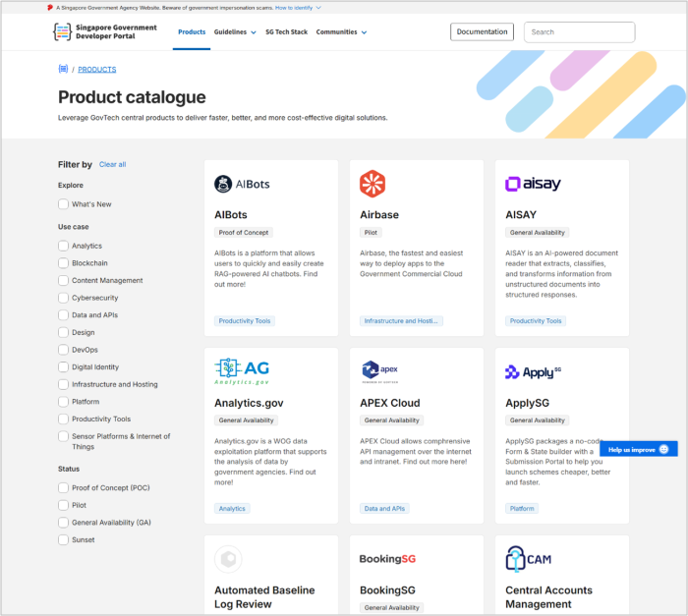The image size is (688, 616).
Task: Open the Communities dropdown menu
Action: (341, 32)
